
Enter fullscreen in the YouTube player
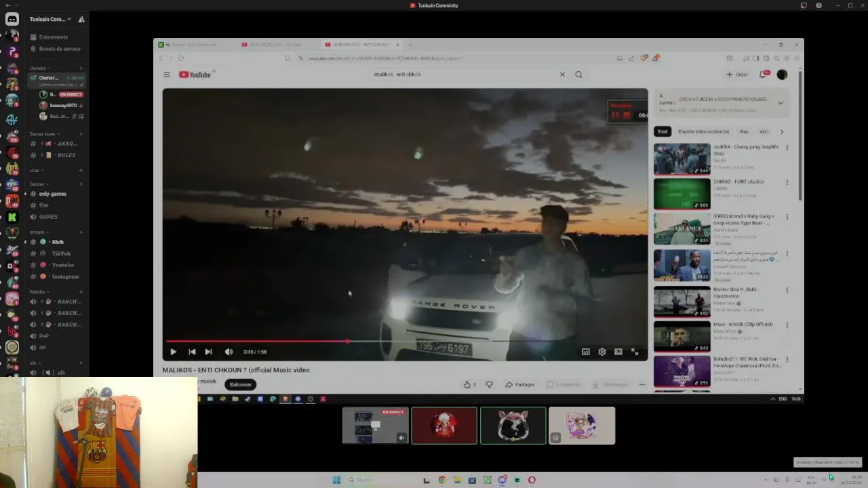pos(635,352)
